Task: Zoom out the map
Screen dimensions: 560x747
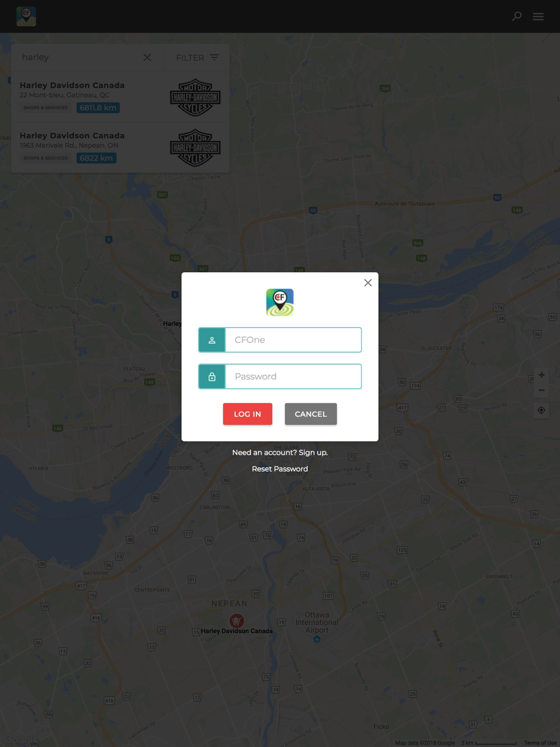Action: click(x=542, y=390)
